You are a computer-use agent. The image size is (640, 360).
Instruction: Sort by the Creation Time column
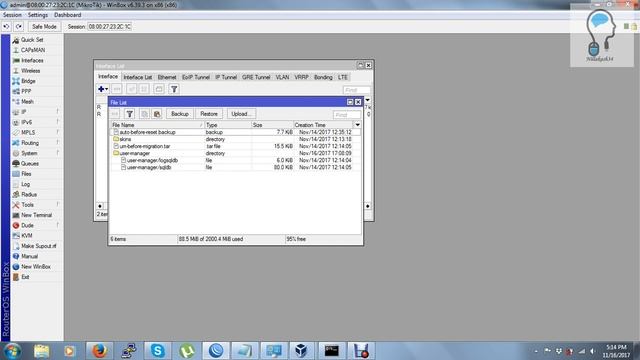pyautogui.click(x=323, y=125)
